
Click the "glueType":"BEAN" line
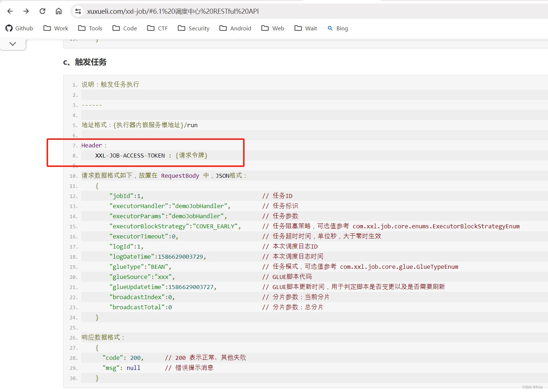140,267
